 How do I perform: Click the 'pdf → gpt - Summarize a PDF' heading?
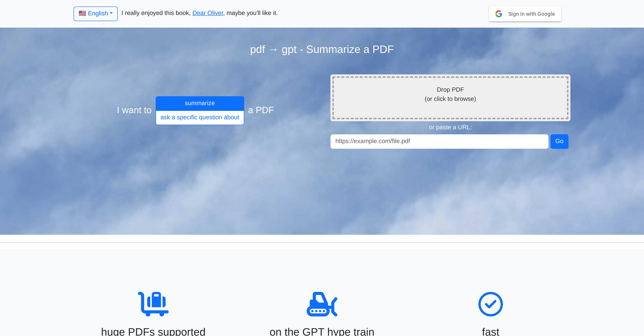coord(322,49)
